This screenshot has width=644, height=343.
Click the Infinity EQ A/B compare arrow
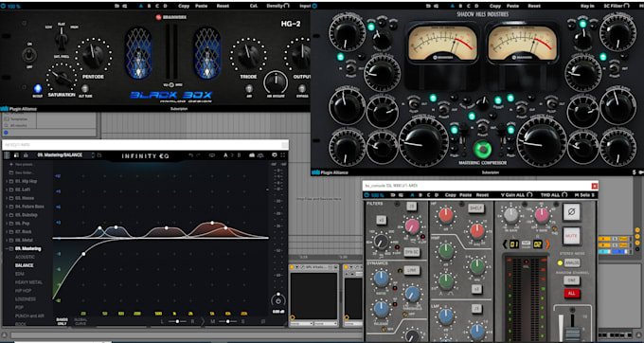[232, 155]
